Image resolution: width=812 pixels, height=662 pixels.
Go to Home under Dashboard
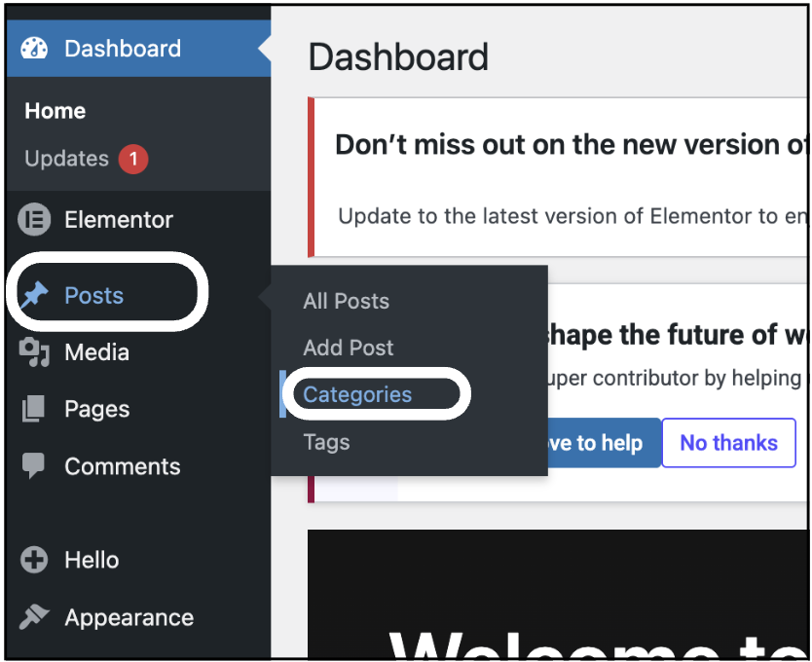pos(55,111)
